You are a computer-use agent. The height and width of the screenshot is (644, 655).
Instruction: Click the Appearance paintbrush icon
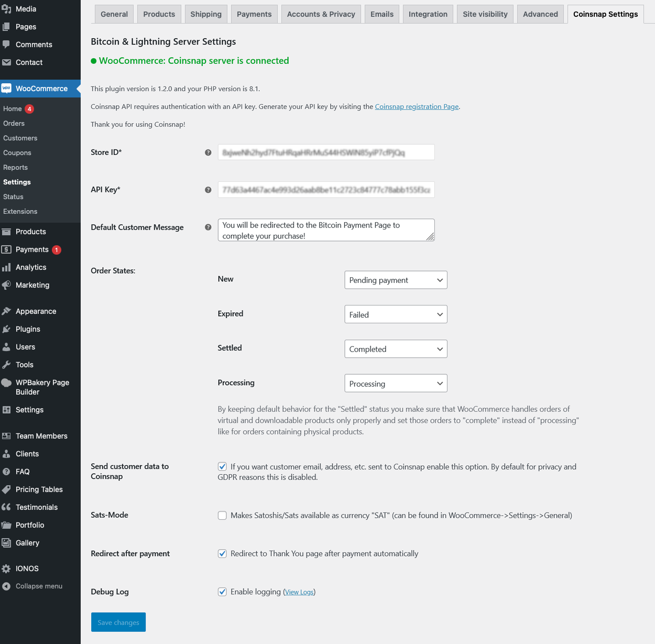coord(6,311)
